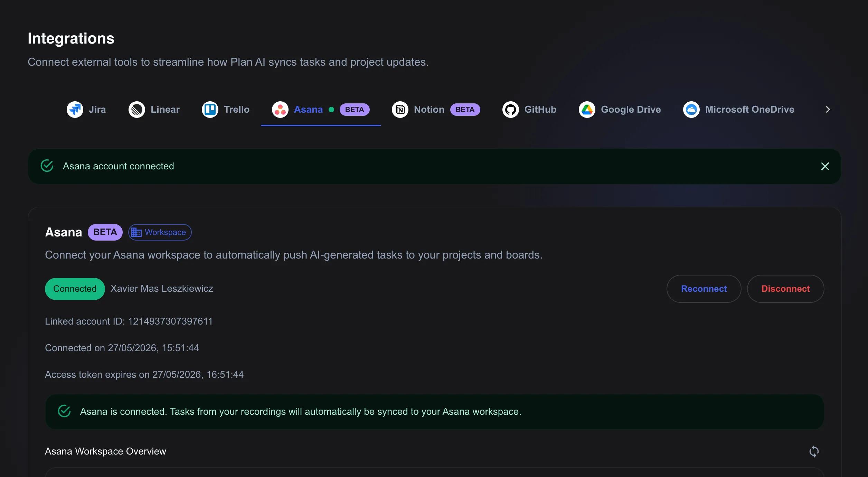Click the red Disconnect button
Image resolution: width=868 pixels, height=477 pixels.
click(786, 289)
